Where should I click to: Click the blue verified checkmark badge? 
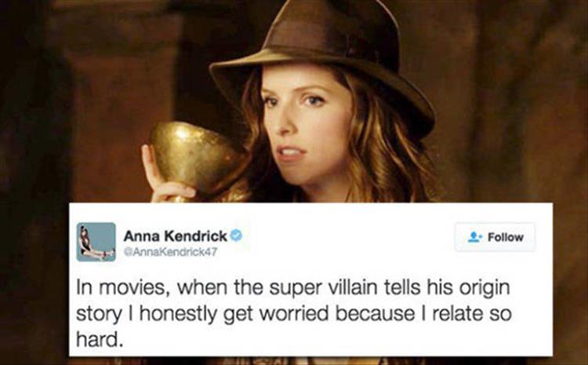coord(236,235)
